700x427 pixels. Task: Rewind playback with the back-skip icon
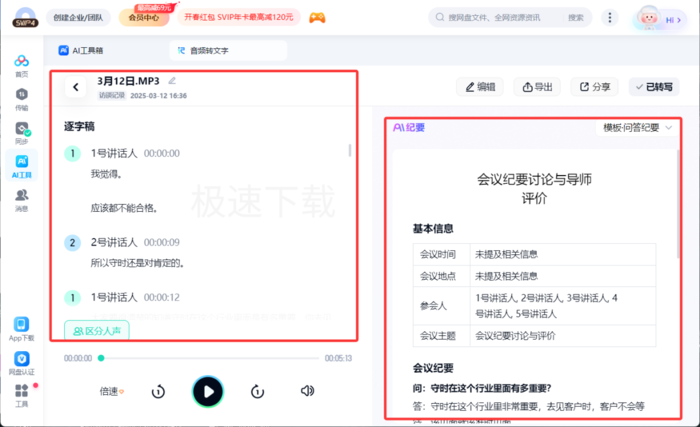point(158,392)
